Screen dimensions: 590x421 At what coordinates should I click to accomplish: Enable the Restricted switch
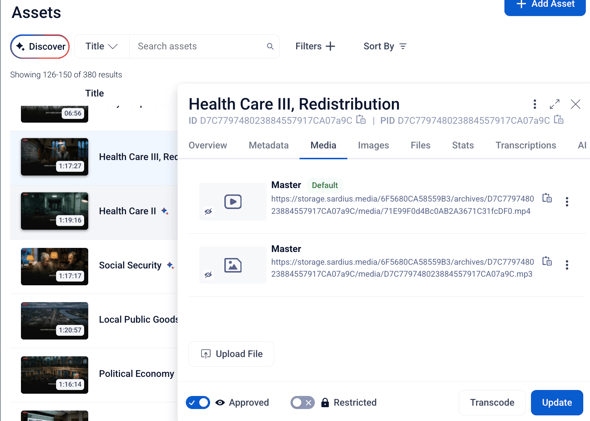[303, 403]
